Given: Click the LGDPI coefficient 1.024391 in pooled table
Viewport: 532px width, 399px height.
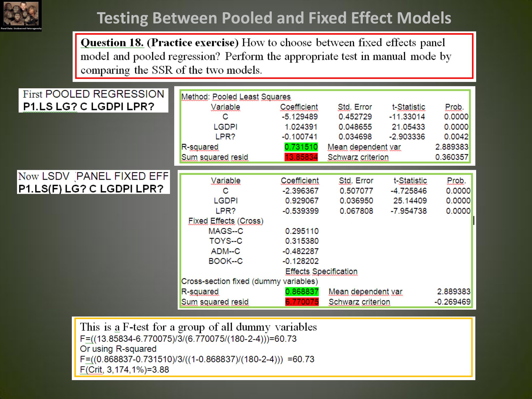Looking at the screenshot, I should pos(301,127).
